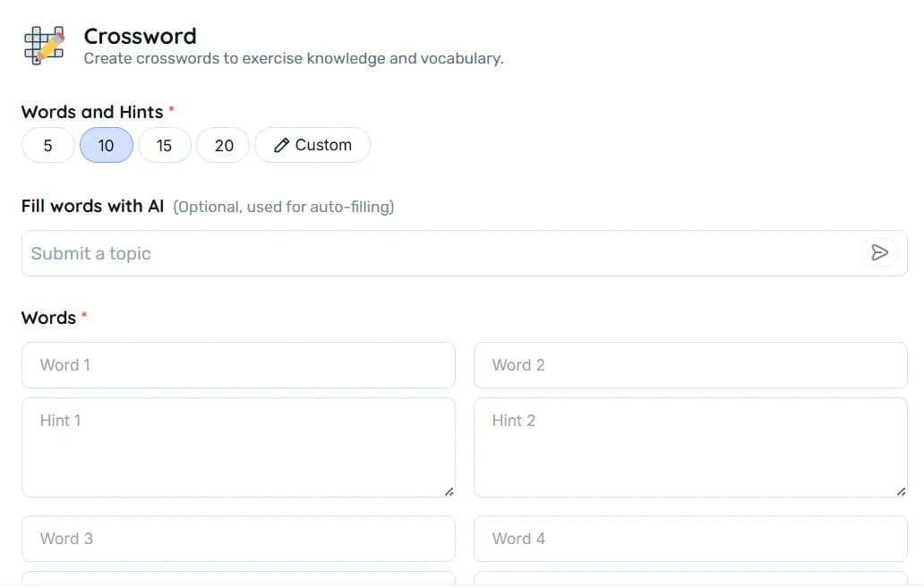The image size is (924, 588).
Task: Select the Word 4 input box
Action: point(690,539)
